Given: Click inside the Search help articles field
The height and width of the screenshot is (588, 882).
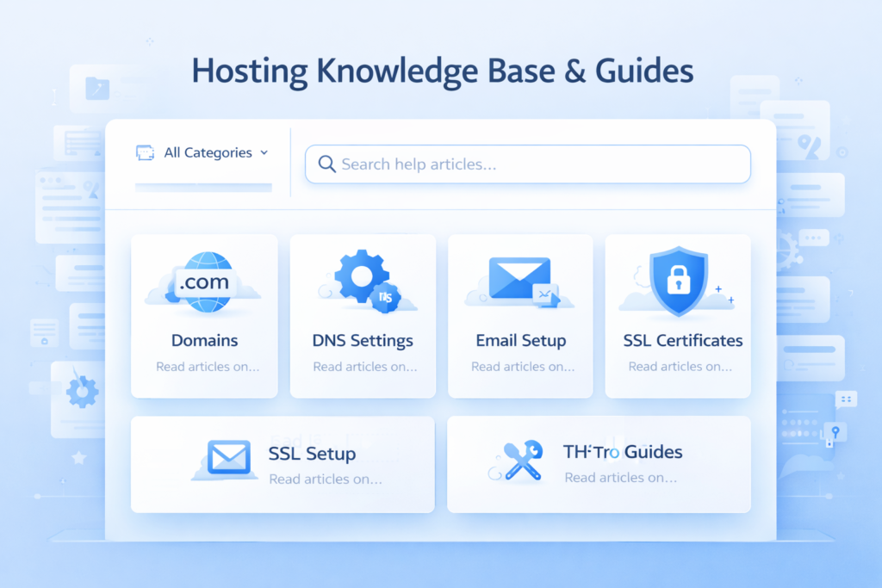Looking at the screenshot, I should pyautogui.click(x=527, y=164).
